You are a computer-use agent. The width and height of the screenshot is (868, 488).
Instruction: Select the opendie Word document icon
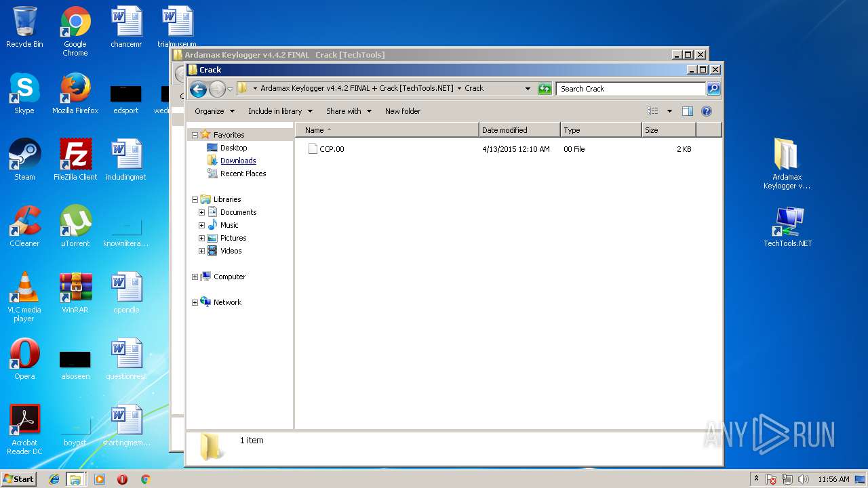pos(126,293)
